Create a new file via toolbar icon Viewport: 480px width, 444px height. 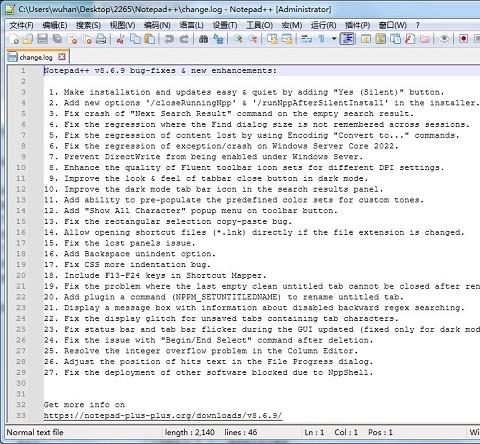[x=14, y=39]
